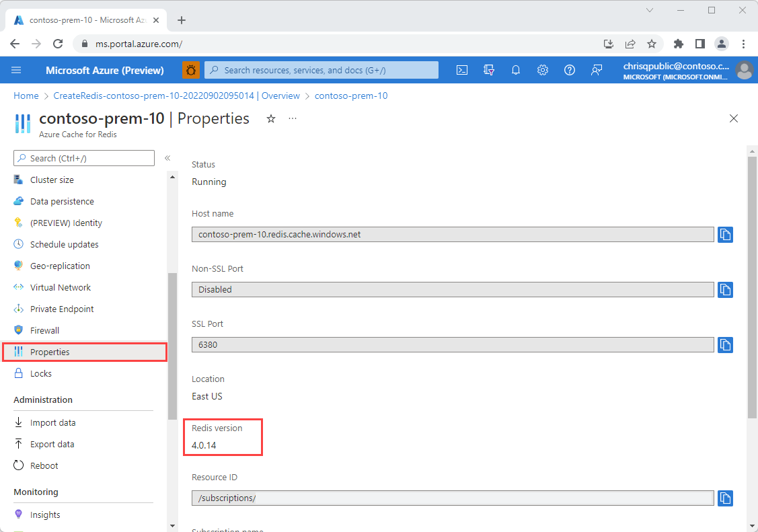Open Geo-replication settings
Image resolution: width=758 pixels, height=532 pixels.
[x=60, y=266]
